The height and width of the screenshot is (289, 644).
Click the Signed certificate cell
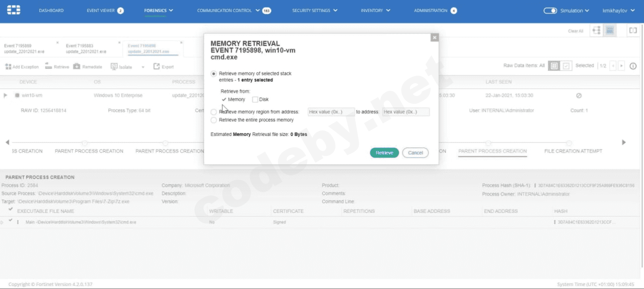[x=279, y=222]
